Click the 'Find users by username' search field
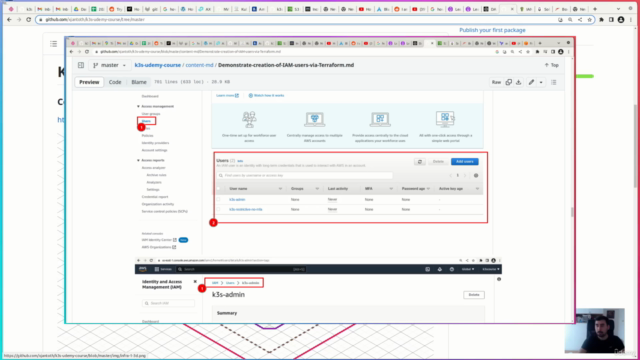 305,176
